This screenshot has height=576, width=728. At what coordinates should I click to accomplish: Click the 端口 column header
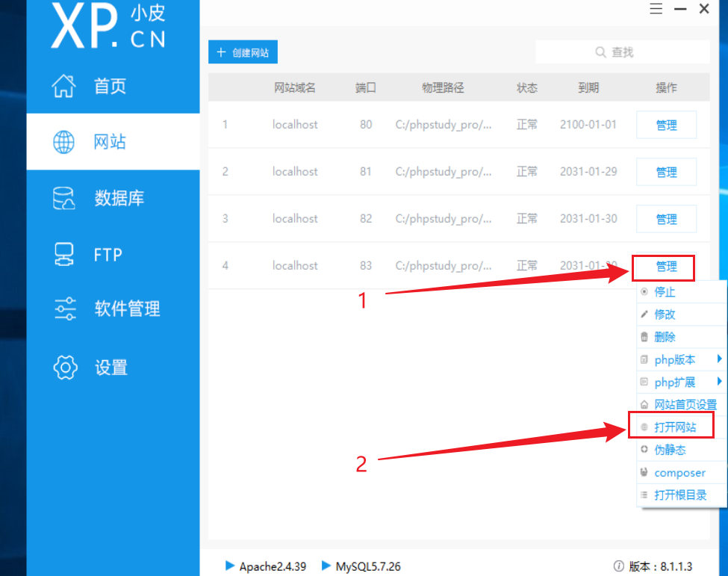click(365, 87)
